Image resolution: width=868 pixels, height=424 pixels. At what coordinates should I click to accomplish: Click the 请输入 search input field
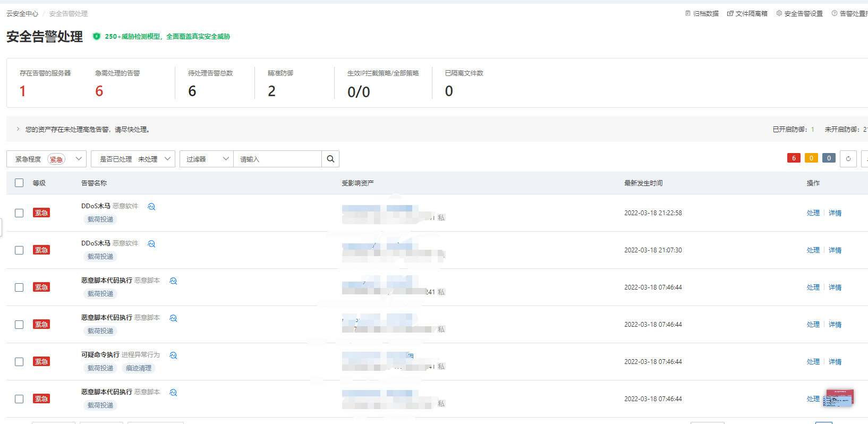pyautogui.click(x=277, y=159)
